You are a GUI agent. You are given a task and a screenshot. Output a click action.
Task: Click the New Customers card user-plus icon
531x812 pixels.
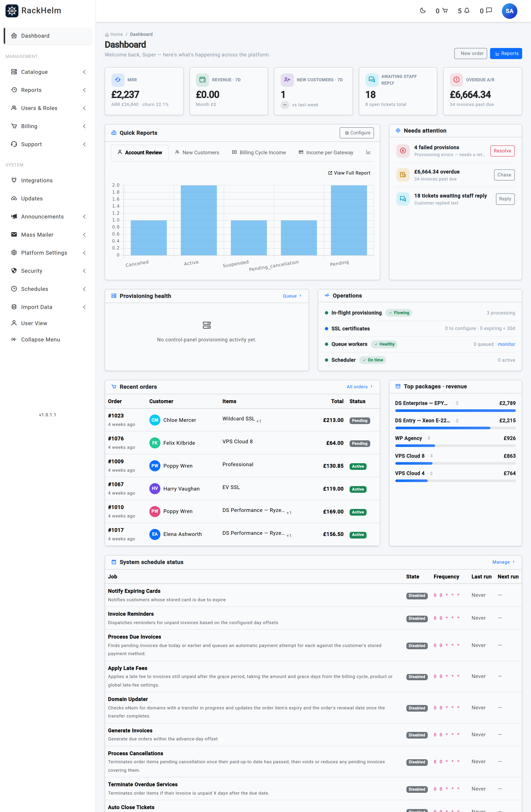[287, 80]
